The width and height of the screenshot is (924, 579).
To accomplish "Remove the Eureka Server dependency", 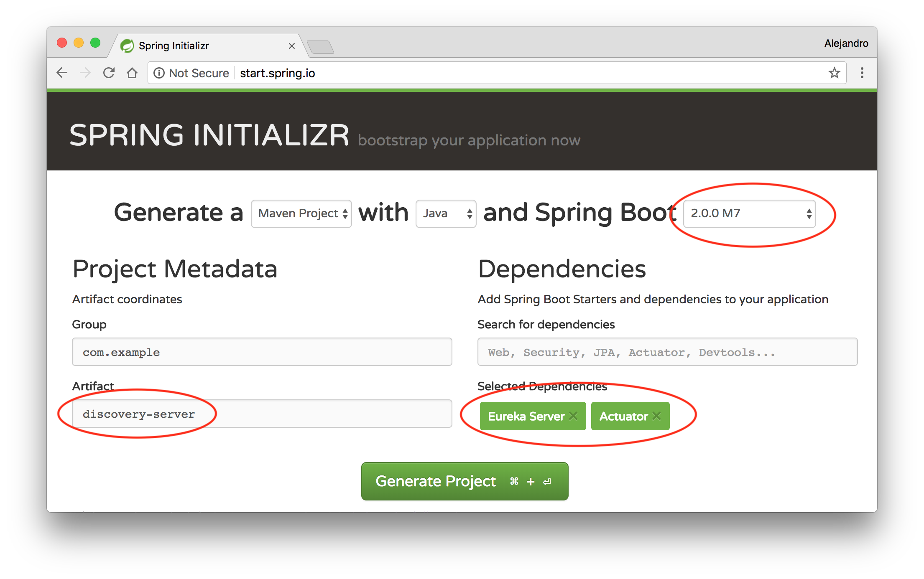I will tap(573, 416).
